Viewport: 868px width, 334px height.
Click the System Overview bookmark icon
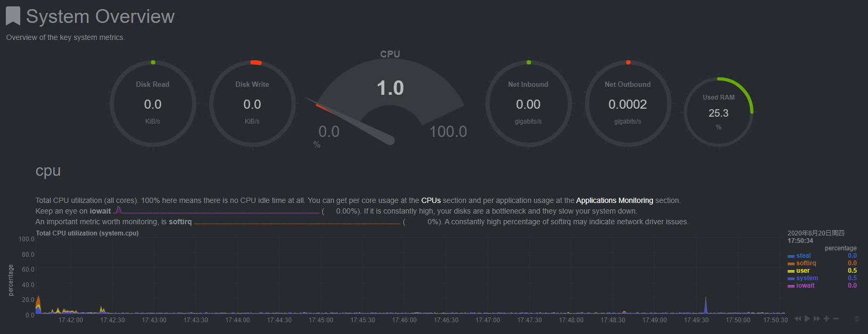[x=13, y=16]
